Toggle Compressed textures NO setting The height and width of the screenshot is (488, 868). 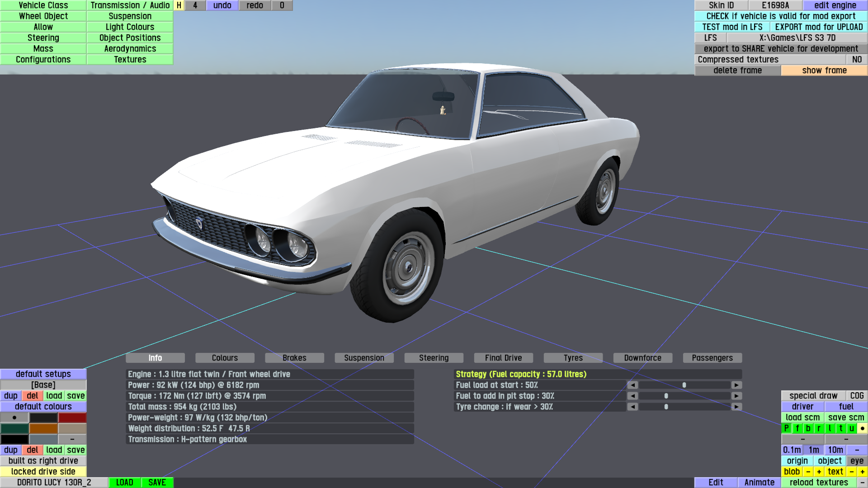[857, 60]
